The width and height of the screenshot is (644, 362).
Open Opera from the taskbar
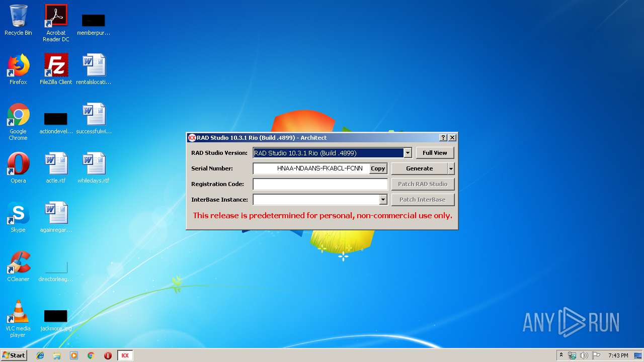pyautogui.click(x=108, y=355)
